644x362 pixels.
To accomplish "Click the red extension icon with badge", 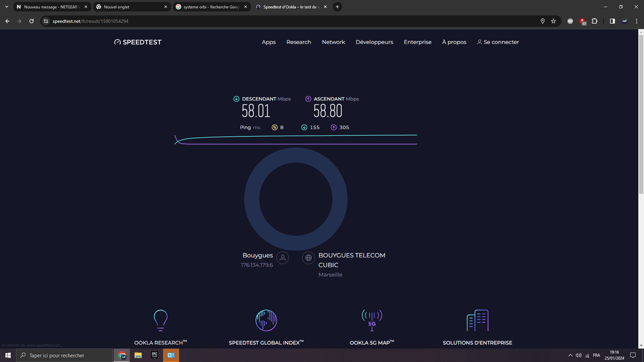I will coord(582,21).
